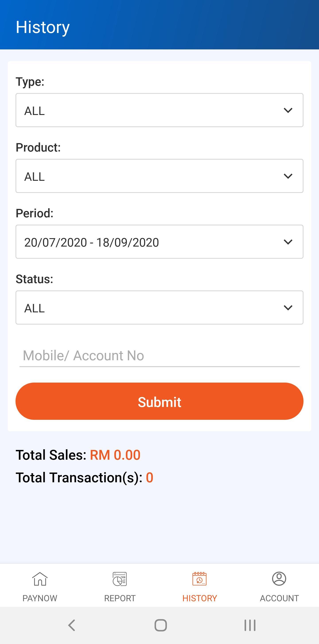Click the History header title
The width and height of the screenshot is (319, 644).
43,27
